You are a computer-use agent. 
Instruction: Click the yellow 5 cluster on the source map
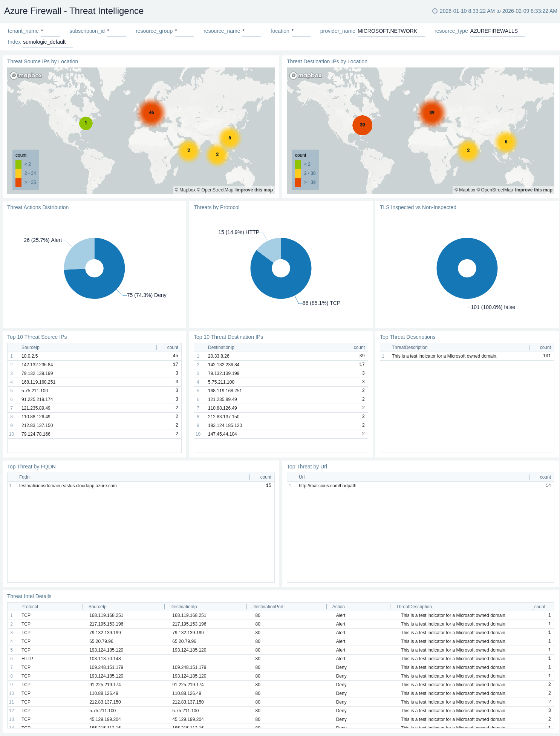[x=230, y=138]
